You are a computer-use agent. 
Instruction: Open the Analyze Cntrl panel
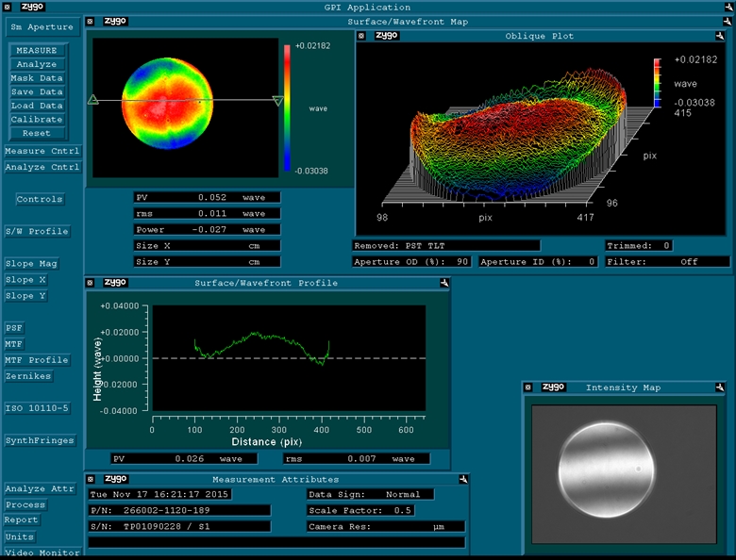[42, 167]
